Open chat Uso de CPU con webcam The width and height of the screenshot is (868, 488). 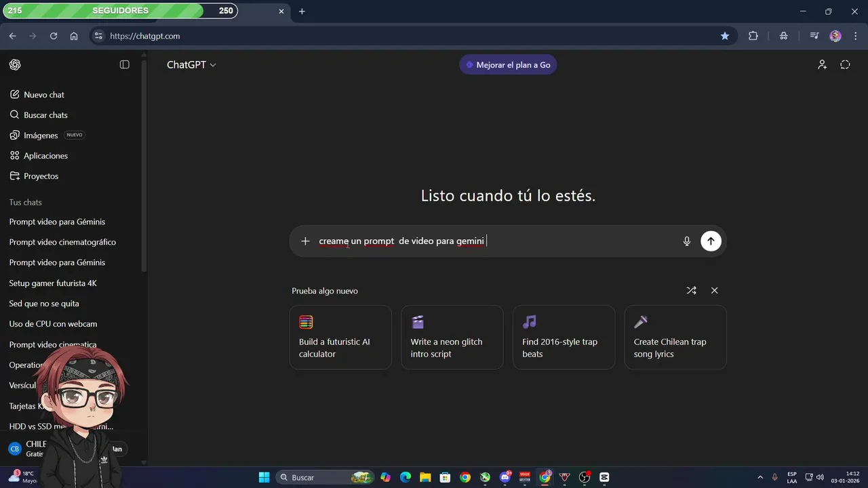53,324
